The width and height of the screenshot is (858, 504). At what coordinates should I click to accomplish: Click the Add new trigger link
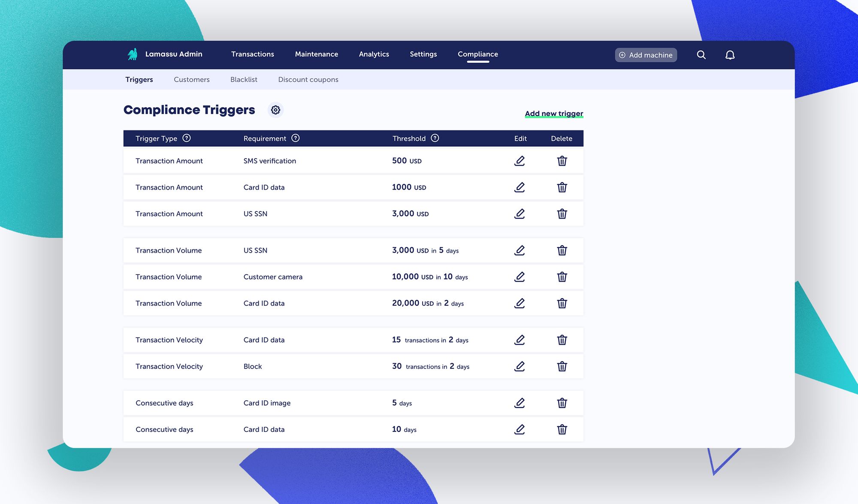click(x=554, y=113)
